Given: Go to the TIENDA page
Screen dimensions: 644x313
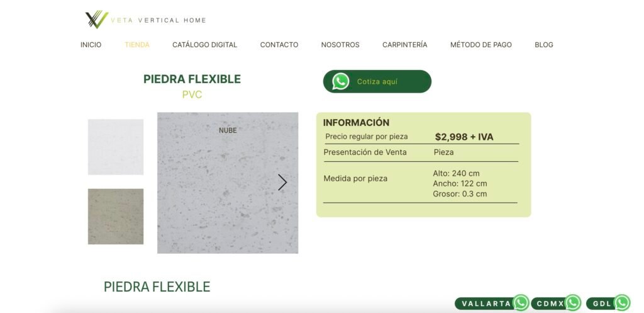Looking at the screenshot, I should [137, 45].
